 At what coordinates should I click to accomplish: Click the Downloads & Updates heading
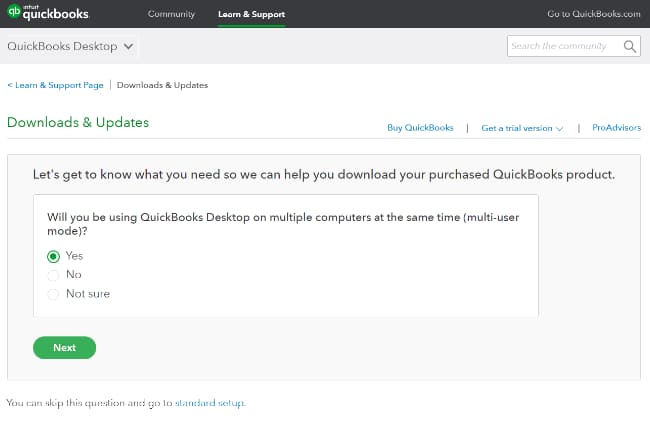[x=78, y=123]
